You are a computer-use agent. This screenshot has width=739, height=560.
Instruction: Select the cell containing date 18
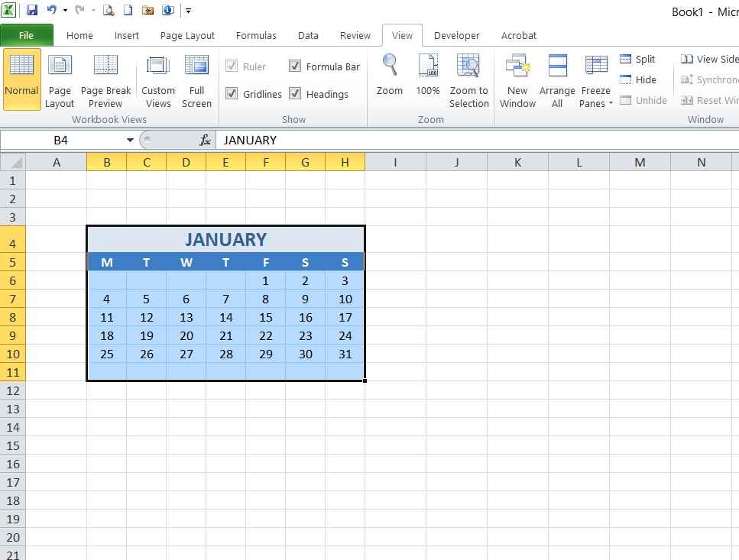point(107,336)
